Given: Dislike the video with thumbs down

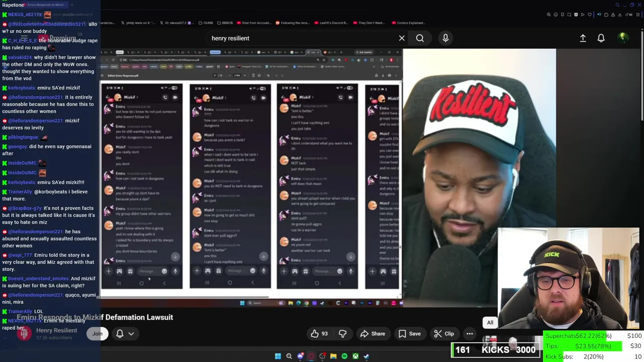Looking at the screenshot, I should 343,334.
